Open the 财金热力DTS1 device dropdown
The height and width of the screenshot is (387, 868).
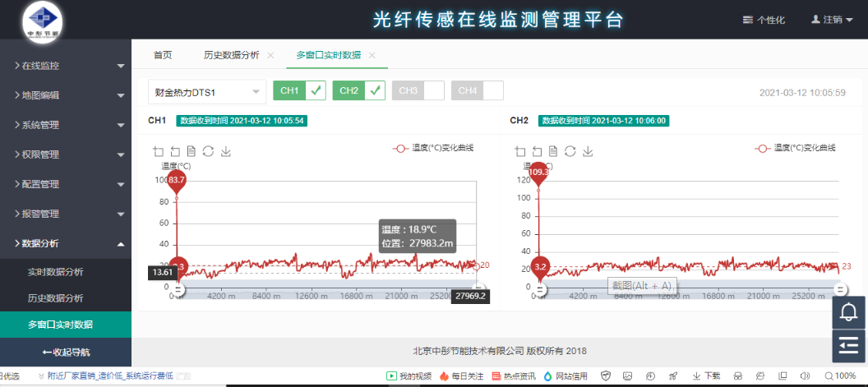pyautogui.click(x=206, y=91)
